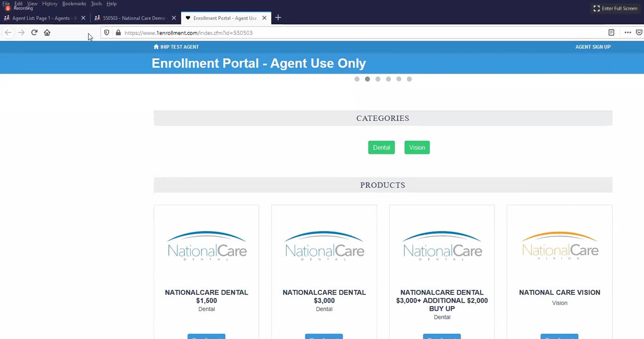The image size is (644, 339).
Task: Click NationalCare Dental $1,500 logo image
Action: (x=206, y=246)
